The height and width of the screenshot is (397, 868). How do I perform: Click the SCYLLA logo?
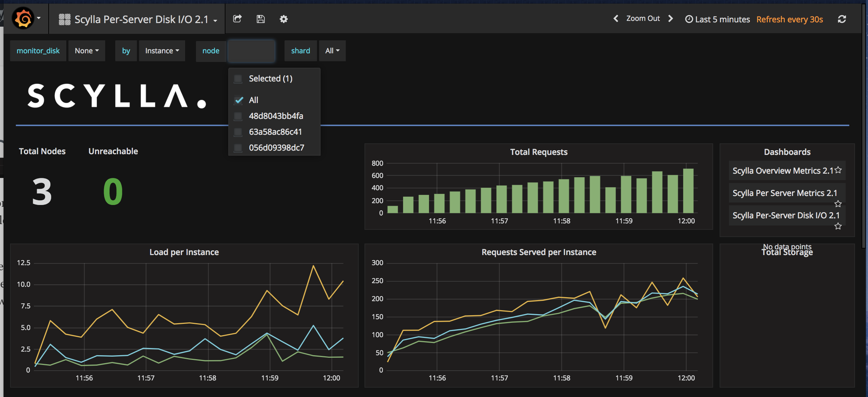click(117, 96)
